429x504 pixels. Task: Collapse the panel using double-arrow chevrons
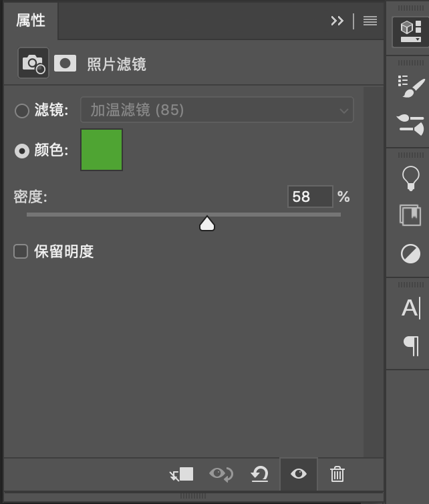tap(337, 21)
